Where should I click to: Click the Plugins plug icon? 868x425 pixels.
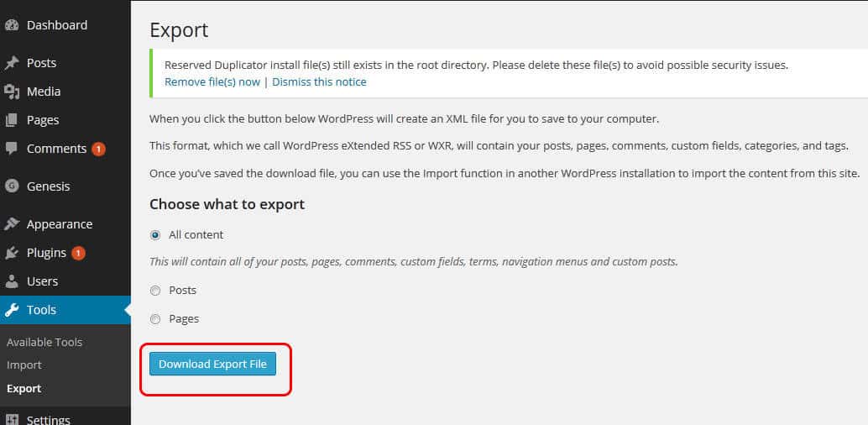12,253
